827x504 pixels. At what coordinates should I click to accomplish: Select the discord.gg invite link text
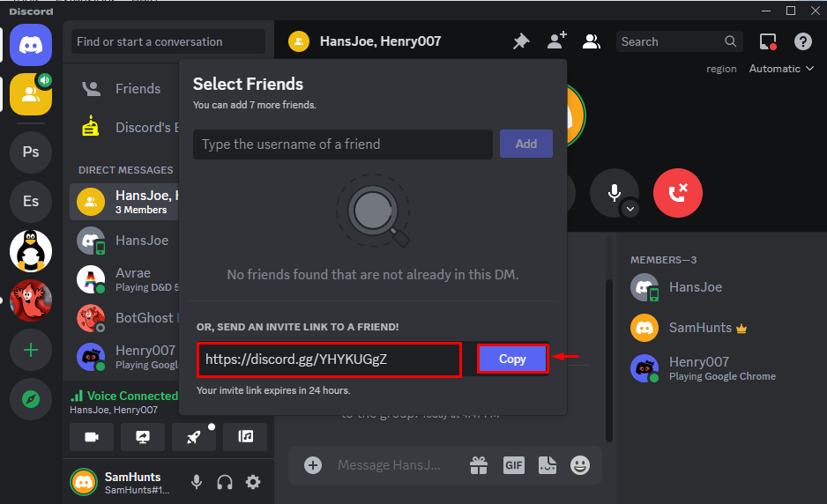pos(296,359)
